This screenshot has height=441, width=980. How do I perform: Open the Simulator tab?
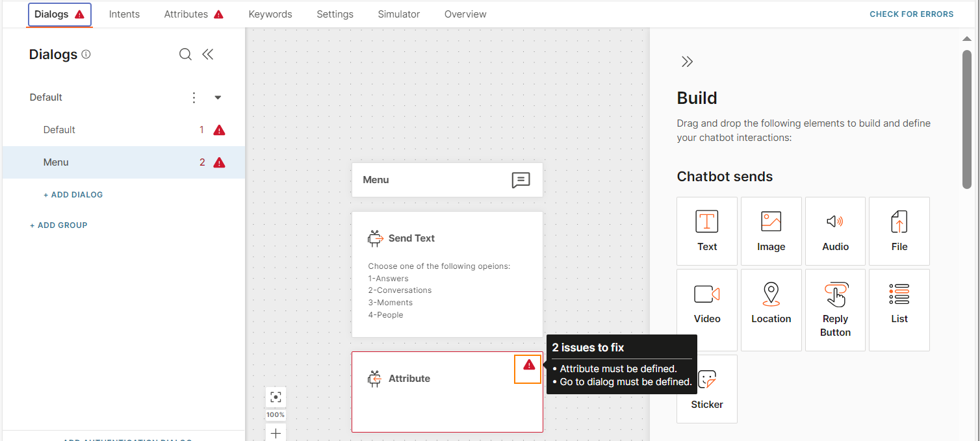coord(398,14)
